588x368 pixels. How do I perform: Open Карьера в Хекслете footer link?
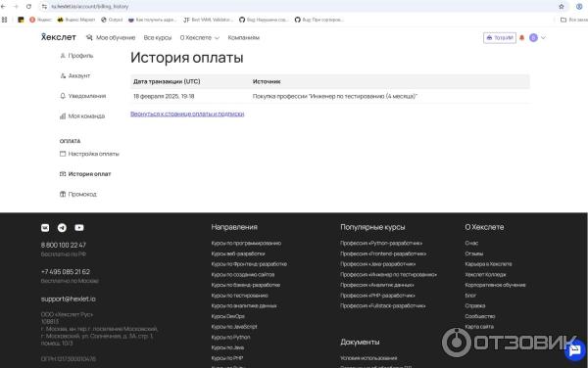[488, 264]
